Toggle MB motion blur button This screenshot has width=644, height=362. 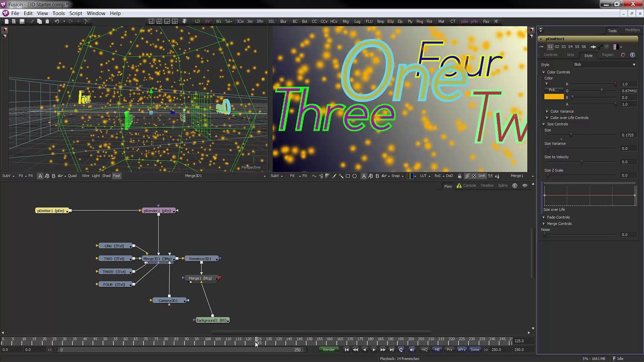437,349
